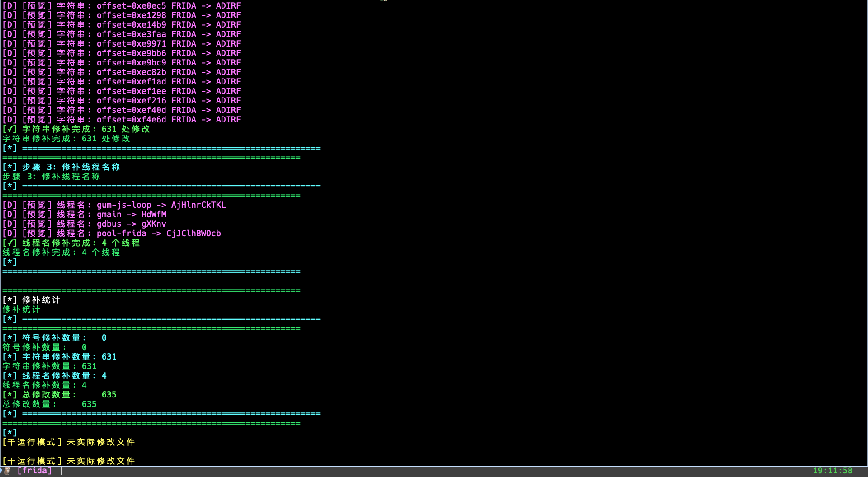The height and width of the screenshot is (477, 868).
Task: Click the terminal cursor next to [frida]
Action: point(59,470)
